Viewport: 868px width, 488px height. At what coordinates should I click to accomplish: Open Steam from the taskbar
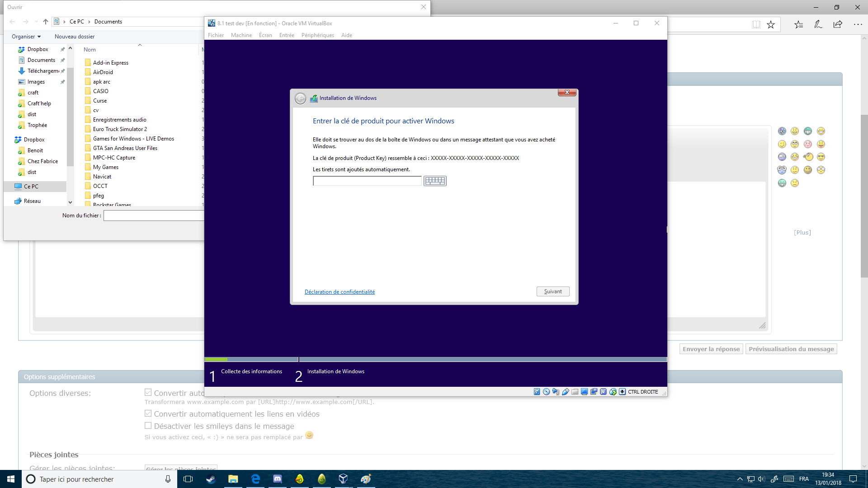point(211,479)
